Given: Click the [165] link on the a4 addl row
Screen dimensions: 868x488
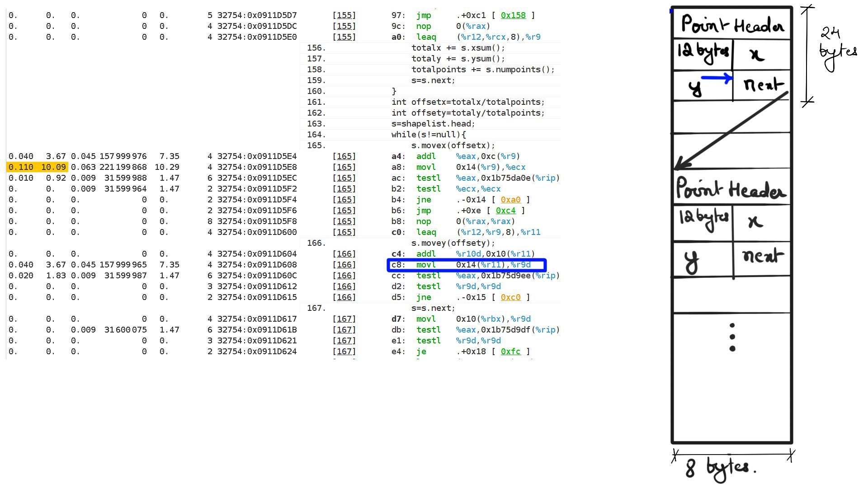Looking at the screenshot, I should point(344,156).
